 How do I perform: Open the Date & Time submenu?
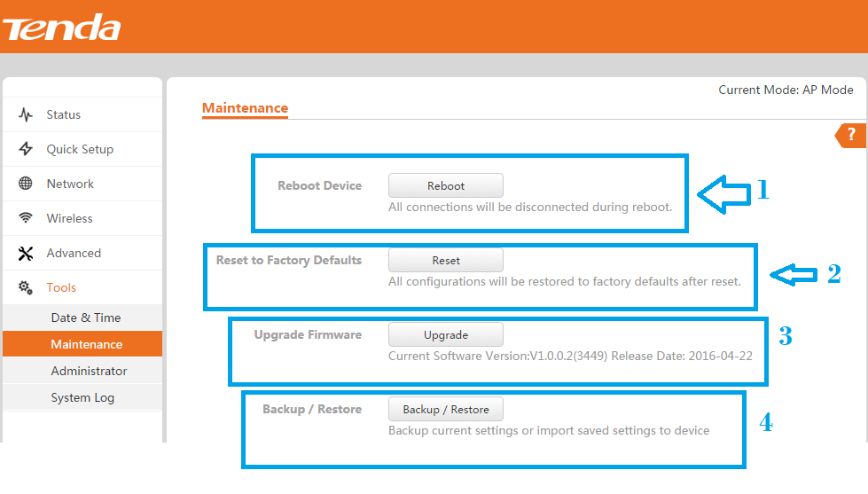tap(85, 318)
